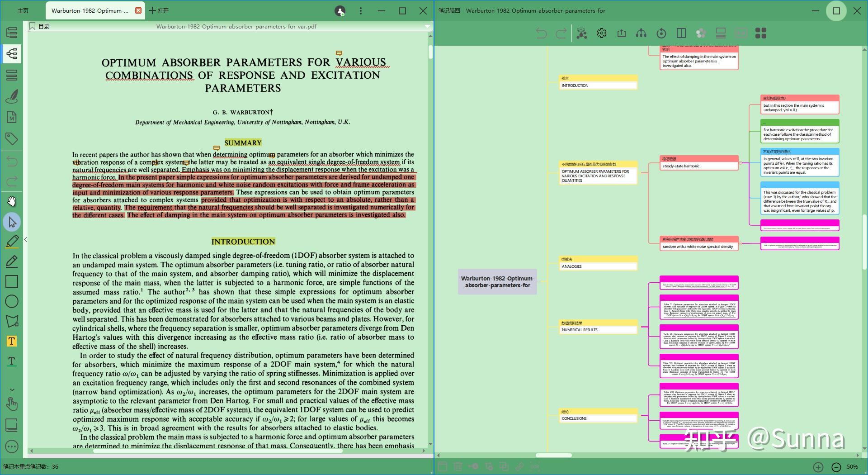The height and width of the screenshot is (475, 868).
Task: Switch to the 主页 tab
Action: (x=22, y=10)
